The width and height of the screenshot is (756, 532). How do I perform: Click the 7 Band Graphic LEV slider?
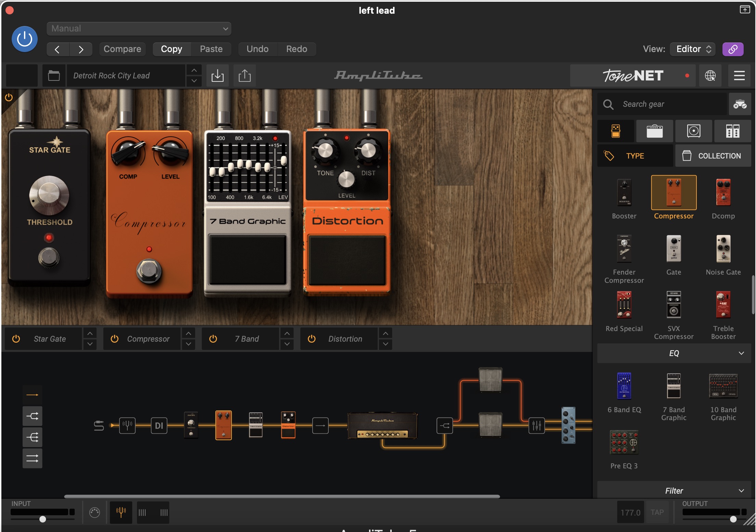[283, 160]
